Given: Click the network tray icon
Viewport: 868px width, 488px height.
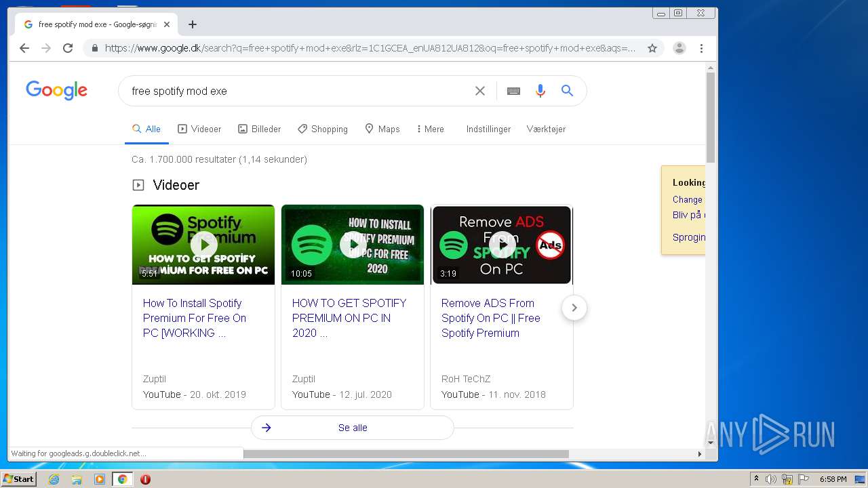Looking at the screenshot, I should pos(787,479).
